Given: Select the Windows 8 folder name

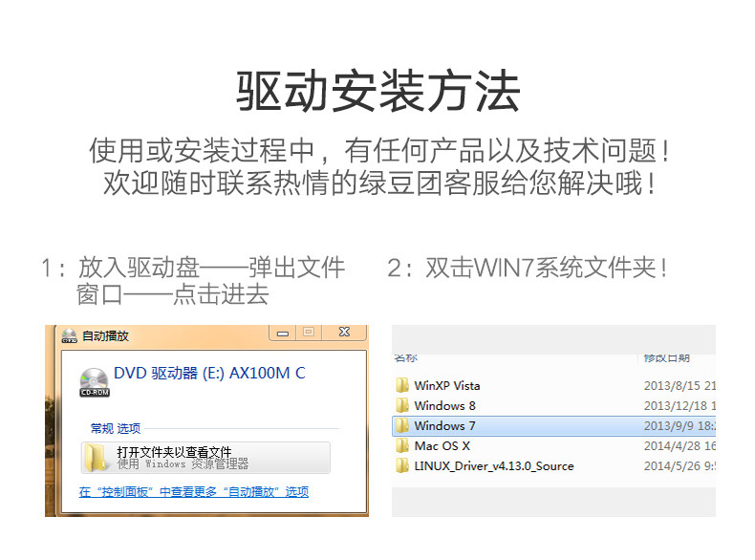Looking at the screenshot, I should (444, 406).
